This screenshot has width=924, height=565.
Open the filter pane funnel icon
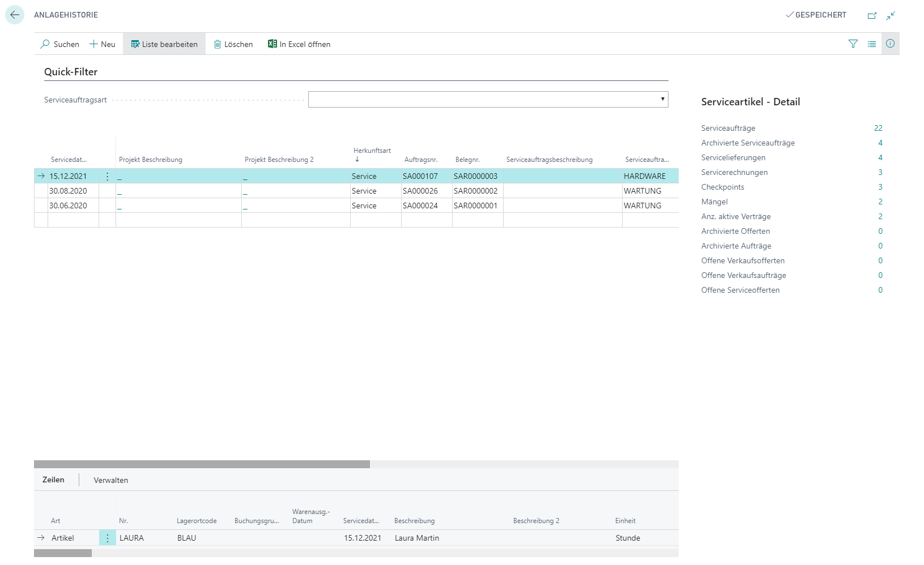tap(853, 44)
